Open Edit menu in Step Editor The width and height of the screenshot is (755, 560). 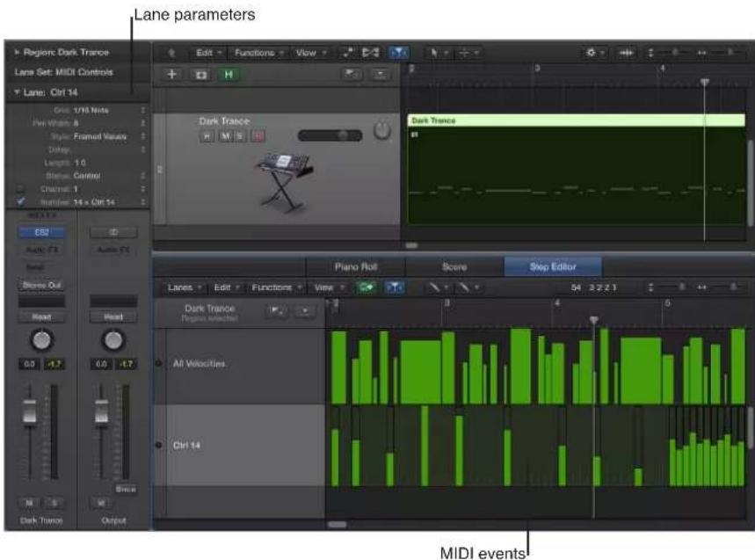tap(226, 287)
